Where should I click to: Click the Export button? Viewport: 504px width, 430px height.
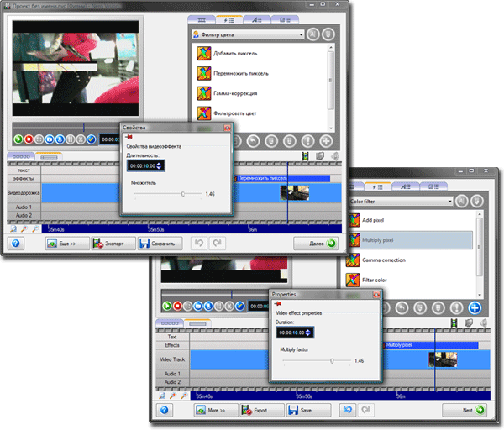coord(262,410)
